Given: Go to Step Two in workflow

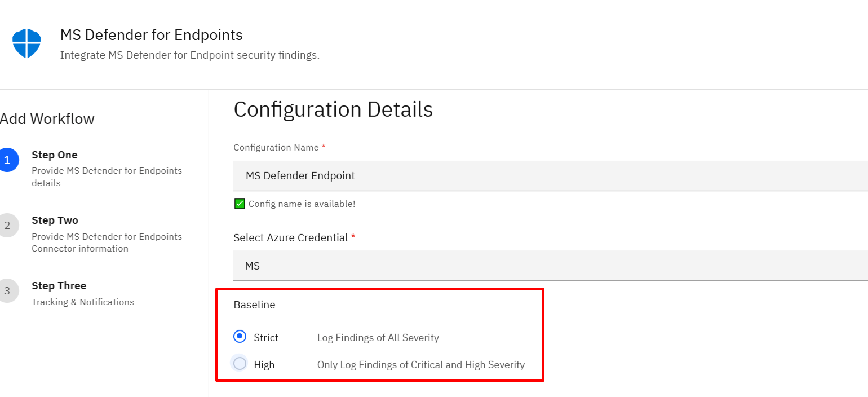Looking at the screenshot, I should click(x=55, y=220).
